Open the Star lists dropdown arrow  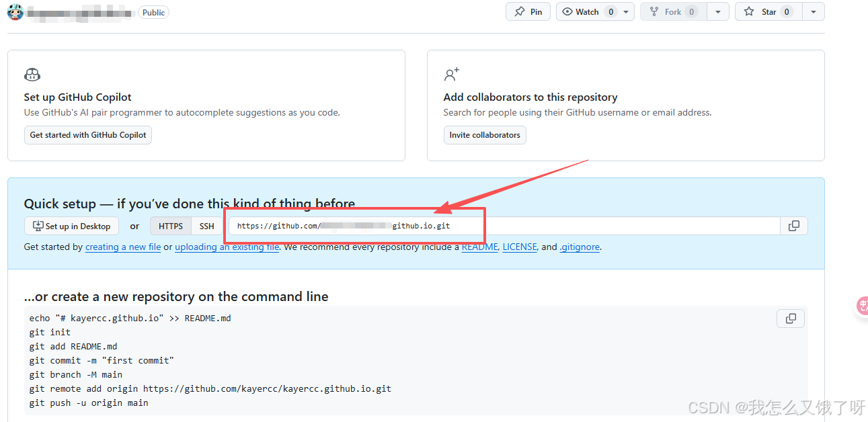point(814,11)
